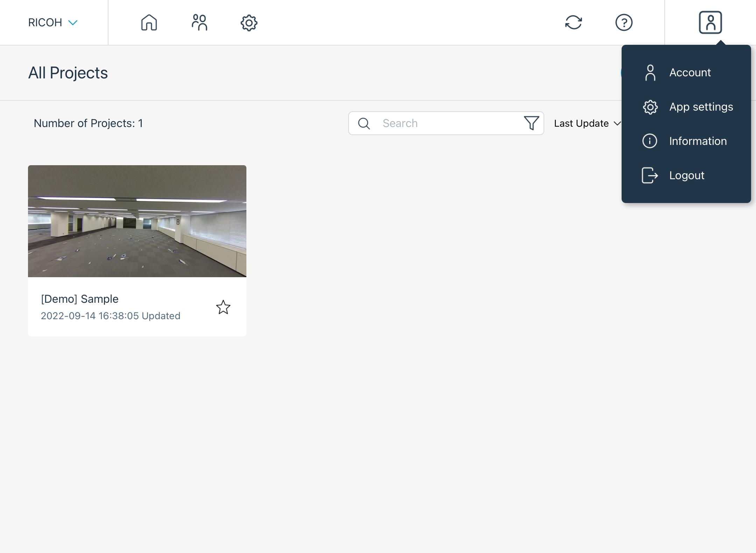
Task: Click the Information circle icon
Action: click(x=650, y=141)
